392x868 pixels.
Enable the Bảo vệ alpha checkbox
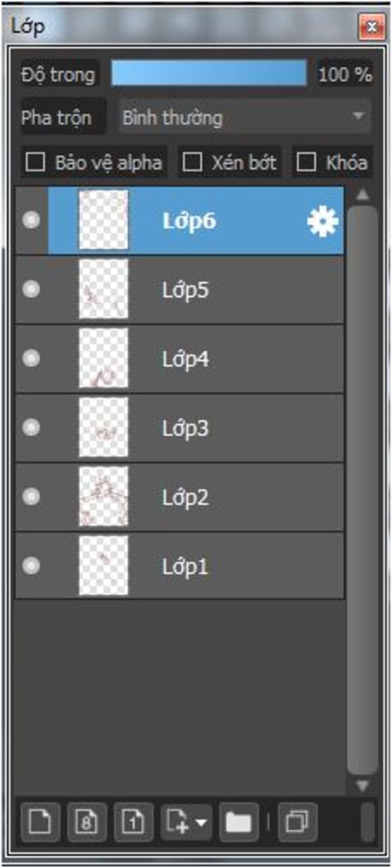point(35,162)
